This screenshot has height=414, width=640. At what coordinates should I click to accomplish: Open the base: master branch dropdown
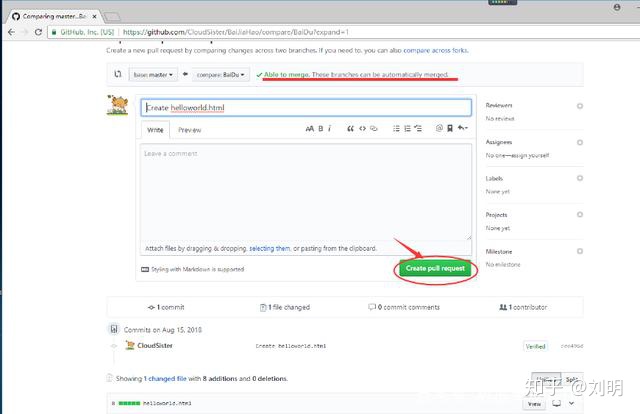click(x=153, y=75)
